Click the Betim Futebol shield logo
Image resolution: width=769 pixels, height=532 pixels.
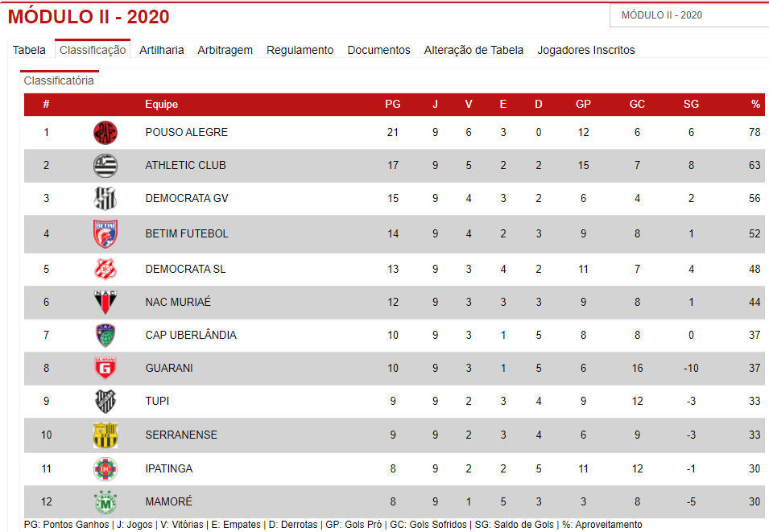pos(105,234)
